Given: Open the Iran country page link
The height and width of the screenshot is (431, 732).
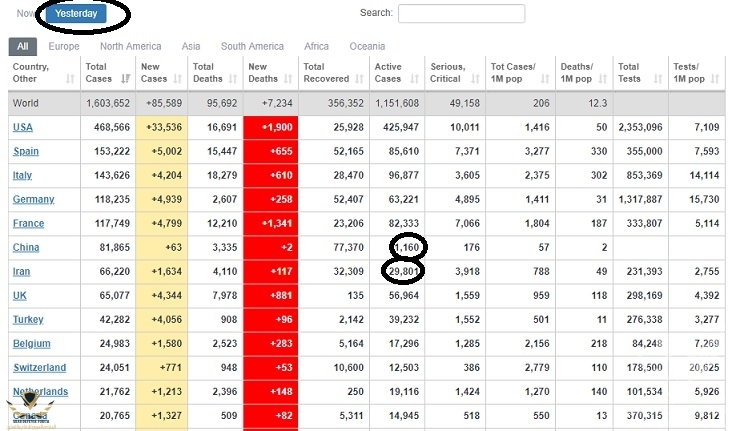Looking at the screenshot, I should [22, 271].
